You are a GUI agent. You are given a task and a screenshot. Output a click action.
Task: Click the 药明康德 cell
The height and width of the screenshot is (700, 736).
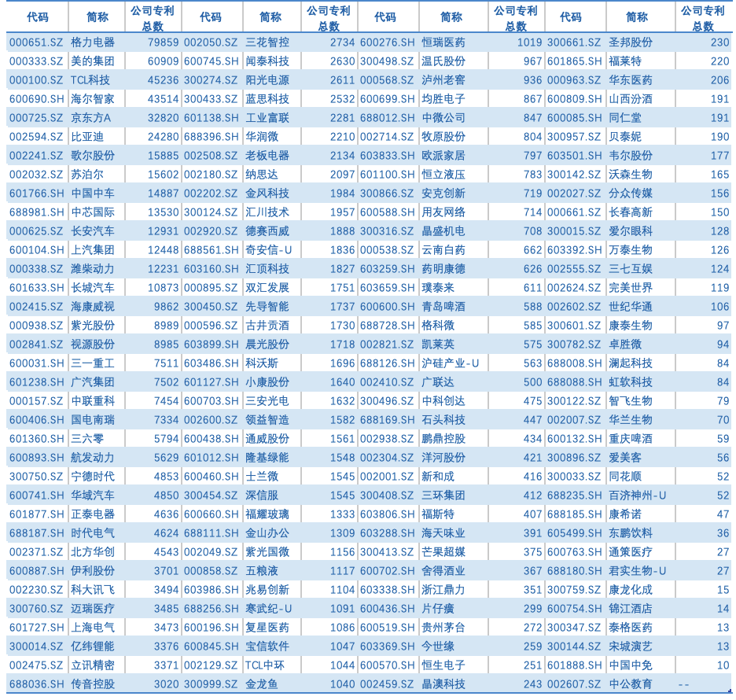click(443, 269)
